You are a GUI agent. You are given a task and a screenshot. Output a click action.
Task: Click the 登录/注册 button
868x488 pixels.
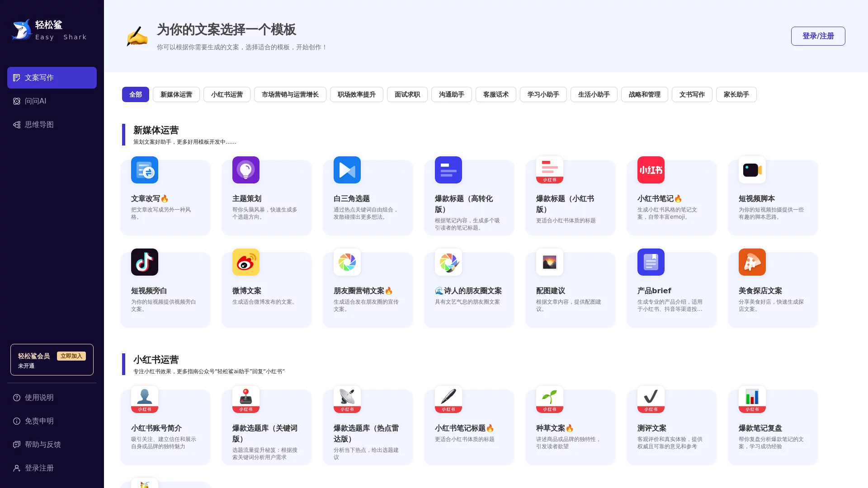818,36
